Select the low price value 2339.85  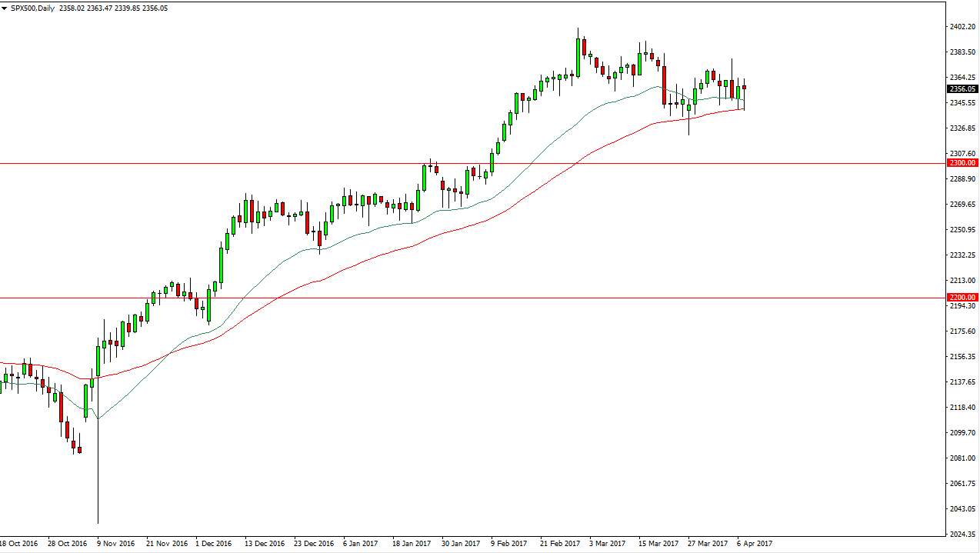(127, 8)
